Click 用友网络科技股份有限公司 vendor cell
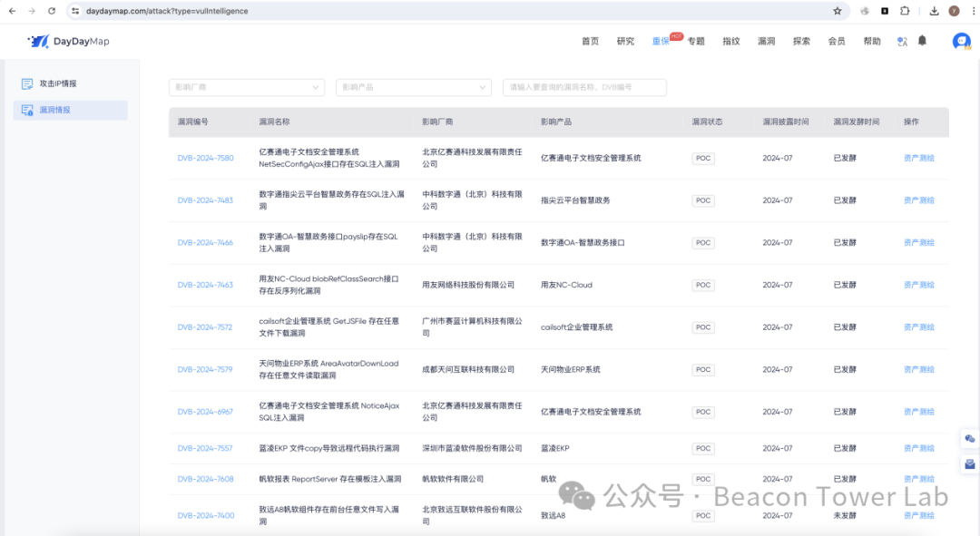This screenshot has width=980, height=536. (x=468, y=285)
